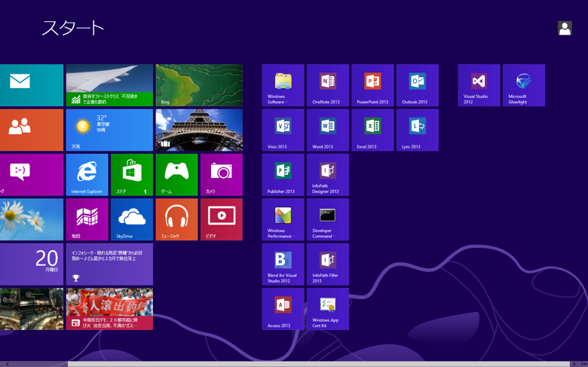The height and width of the screenshot is (367, 588).
Task: Open Developer Command prompt tile
Action: click(328, 219)
